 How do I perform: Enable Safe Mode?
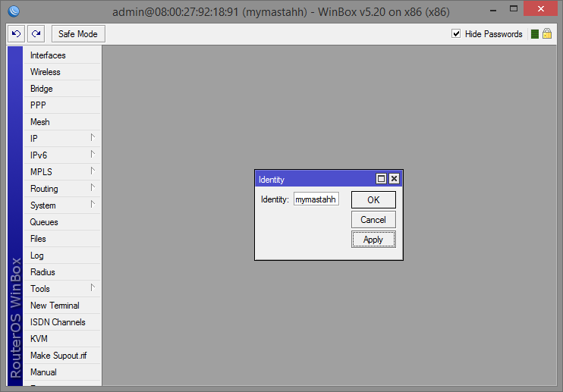78,34
